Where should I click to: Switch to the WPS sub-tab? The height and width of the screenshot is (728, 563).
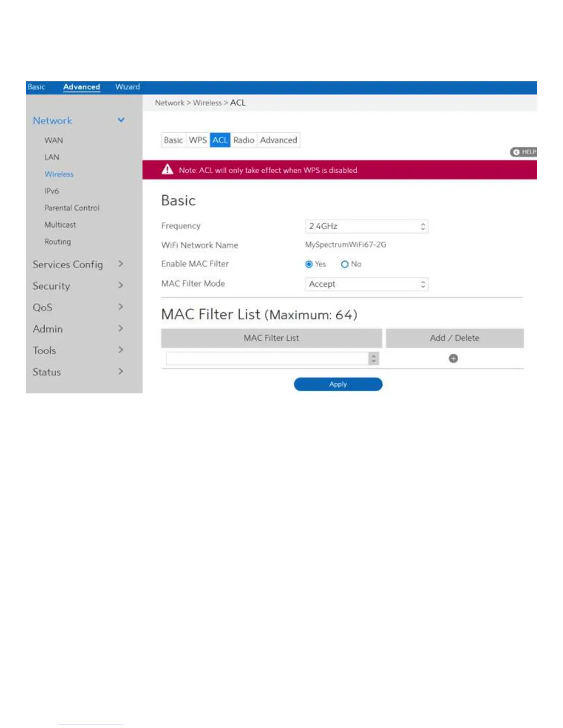click(x=198, y=140)
